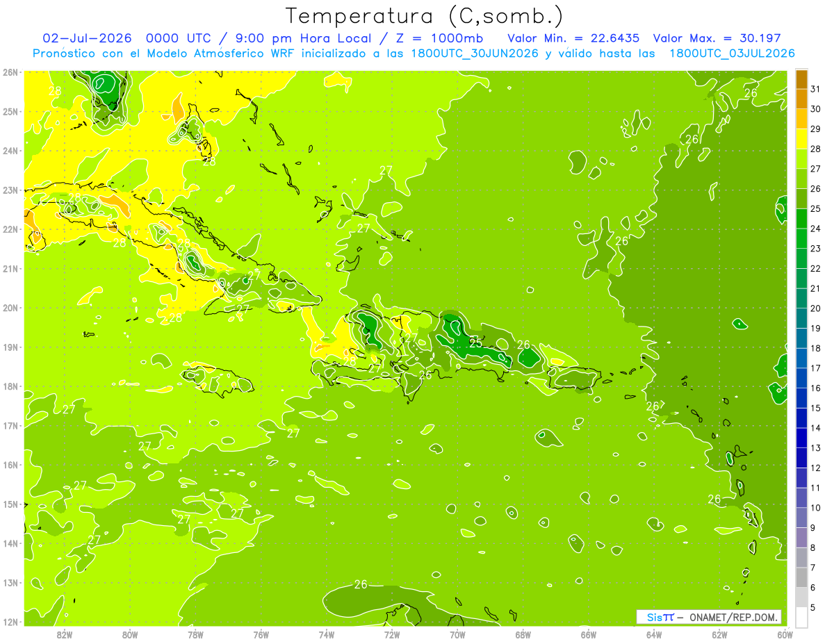The image size is (834, 644).
Task: Click the 'Temperatura (C,somb.)' title
Action: (x=425, y=16)
